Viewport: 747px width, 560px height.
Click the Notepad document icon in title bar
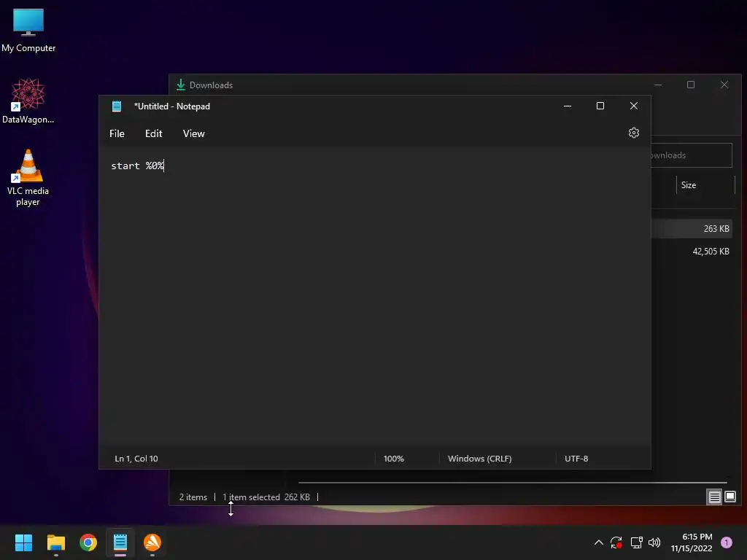click(117, 106)
